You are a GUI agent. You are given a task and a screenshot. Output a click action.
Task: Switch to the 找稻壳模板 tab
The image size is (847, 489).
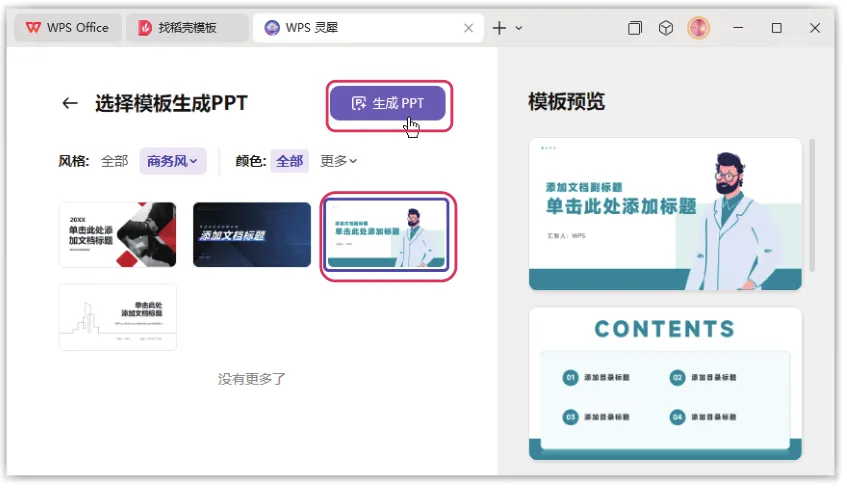tap(187, 28)
